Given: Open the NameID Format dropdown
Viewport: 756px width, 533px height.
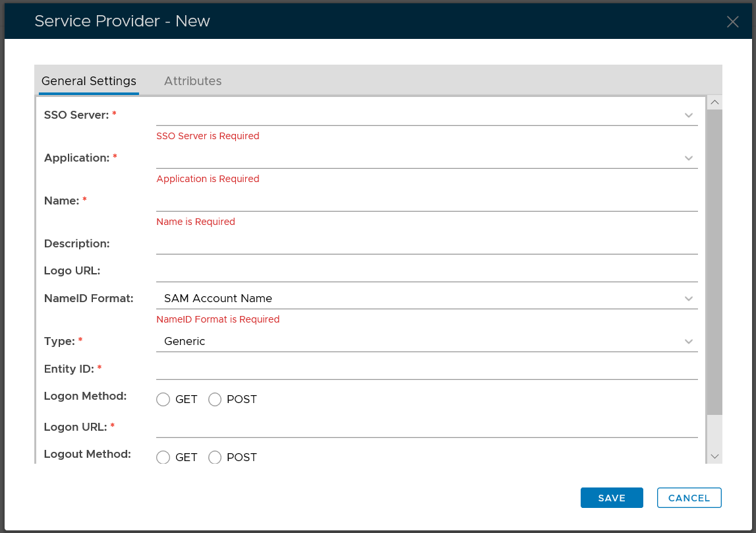Looking at the screenshot, I should click(x=426, y=298).
